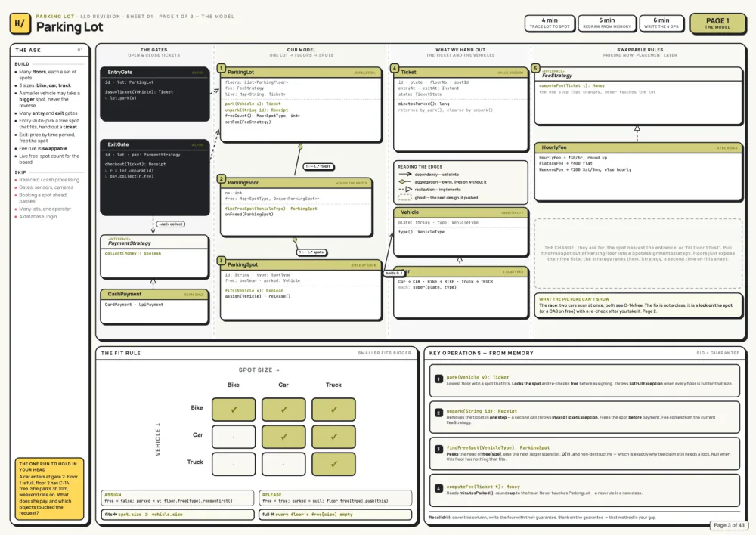Click the 'Fee rule is swappable' bullet
Image resolution: width=756 pixels, height=535 pixels.
pyautogui.click(x=43, y=148)
